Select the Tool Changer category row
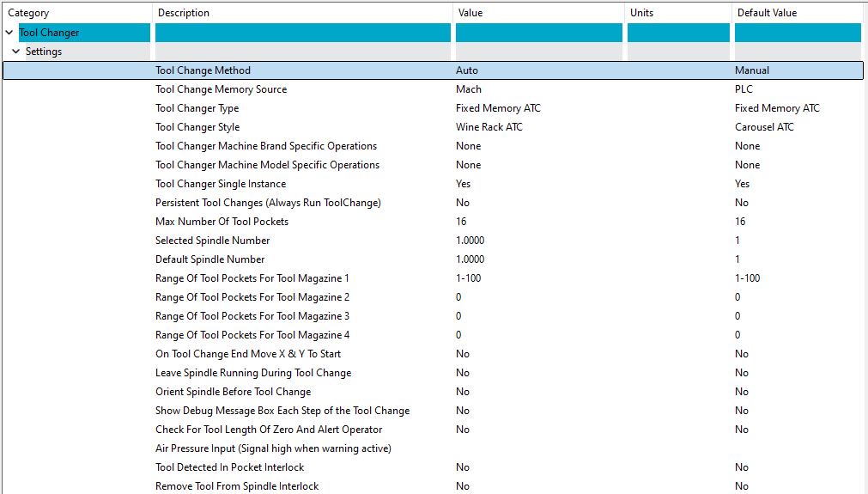 pyautogui.click(x=50, y=33)
